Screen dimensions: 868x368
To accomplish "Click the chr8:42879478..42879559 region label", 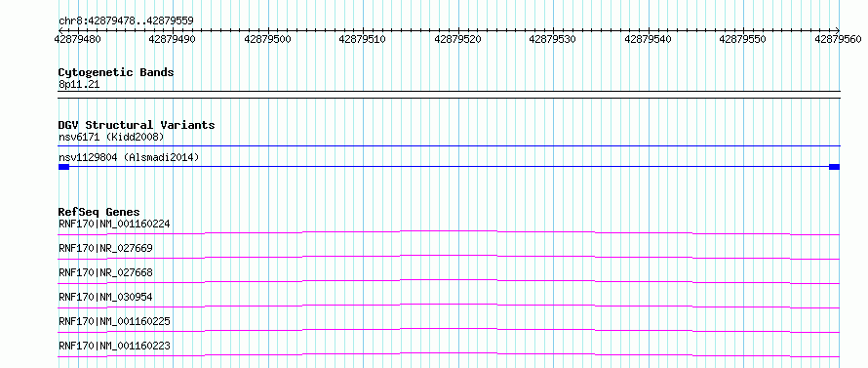I will click(x=126, y=21).
